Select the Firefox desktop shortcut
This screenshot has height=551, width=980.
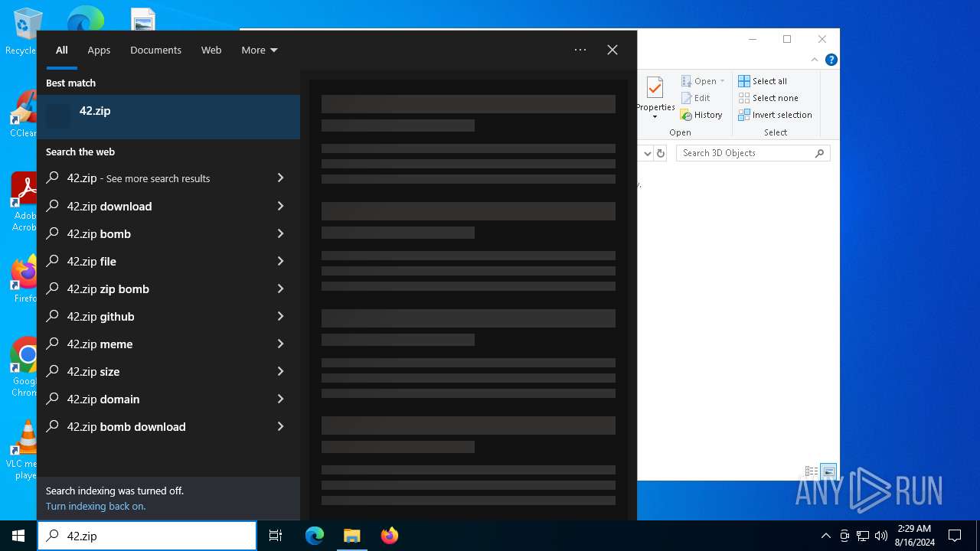[24, 280]
